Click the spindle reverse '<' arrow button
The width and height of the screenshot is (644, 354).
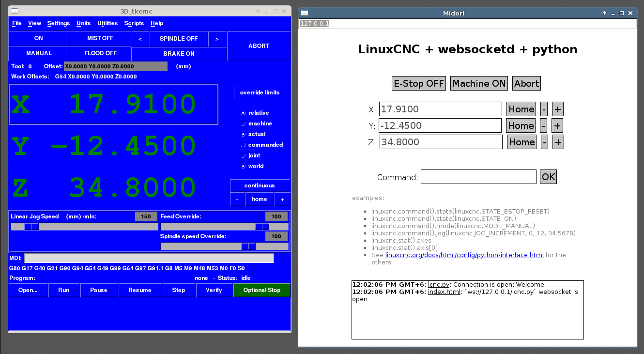(x=140, y=39)
